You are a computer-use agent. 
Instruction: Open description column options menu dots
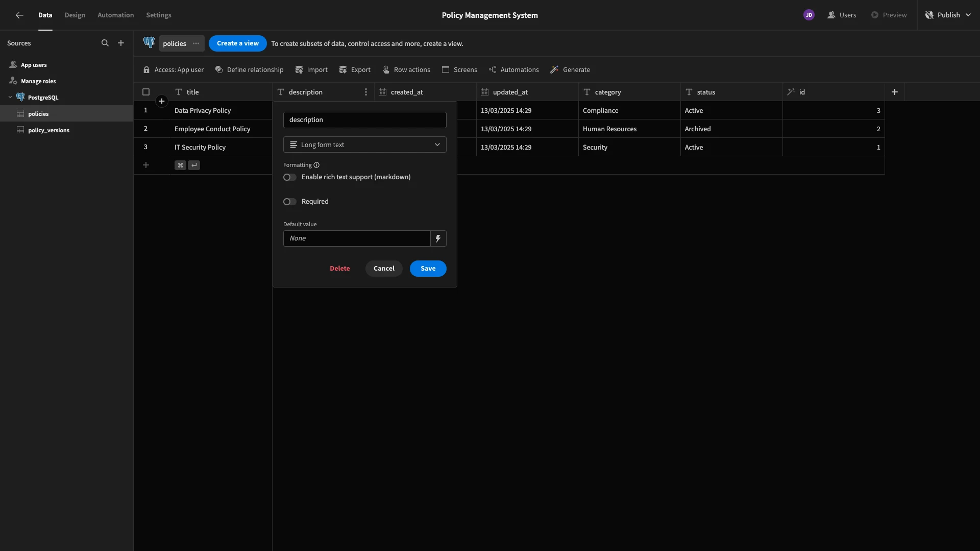pyautogui.click(x=365, y=92)
